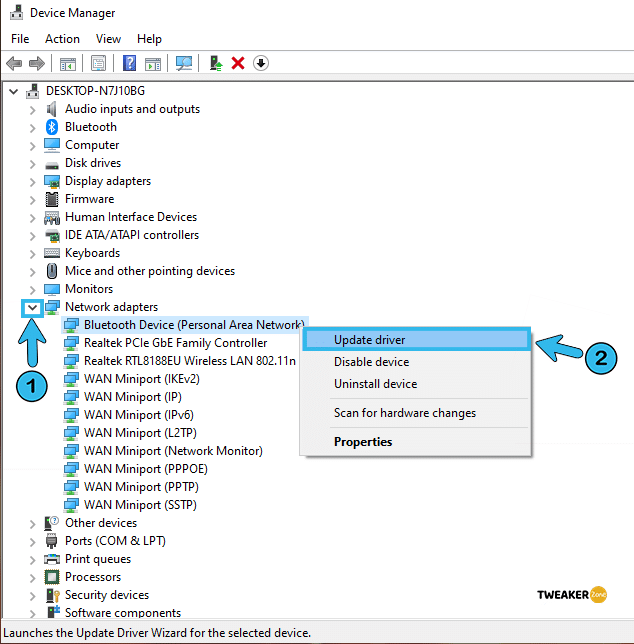The width and height of the screenshot is (634, 644).
Task: Expand the Security devices category
Action: click(32, 596)
